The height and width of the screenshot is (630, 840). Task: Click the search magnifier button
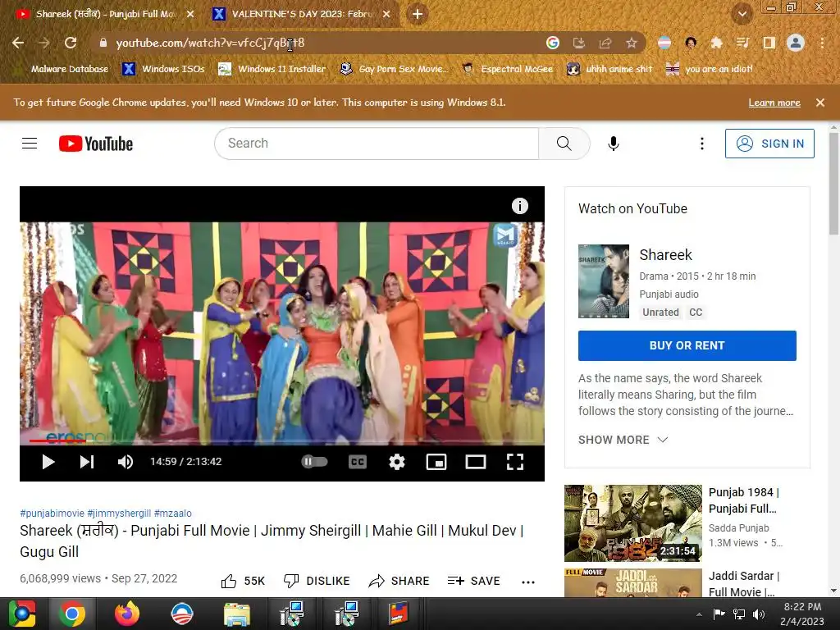point(564,144)
